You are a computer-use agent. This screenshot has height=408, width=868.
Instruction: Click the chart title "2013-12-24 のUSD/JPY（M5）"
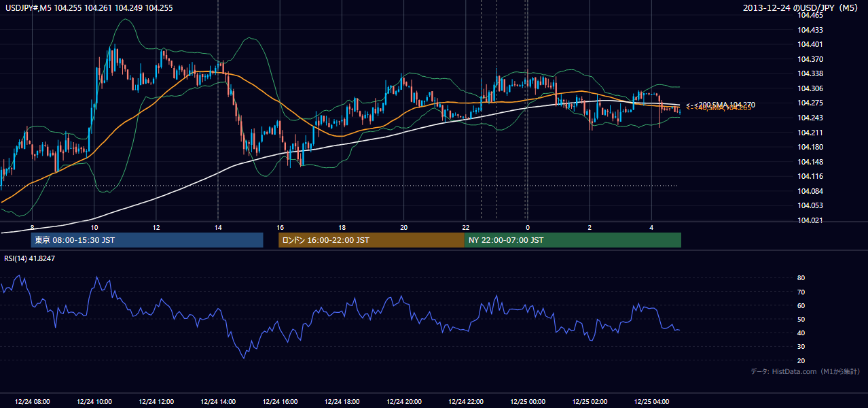(801, 8)
